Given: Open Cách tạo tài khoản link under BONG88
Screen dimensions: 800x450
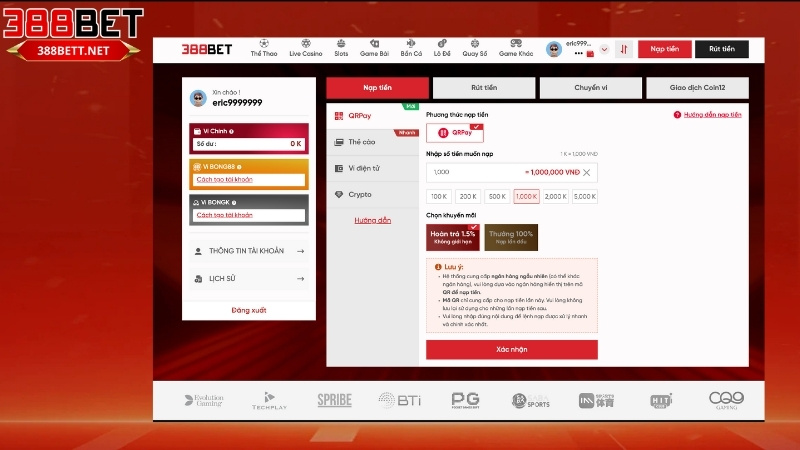Looking at the screenshot, I should [x=224, y=180].
